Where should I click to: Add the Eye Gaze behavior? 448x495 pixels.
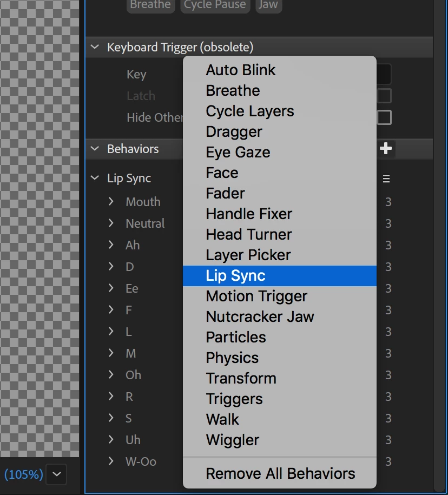tap(279, 152)
